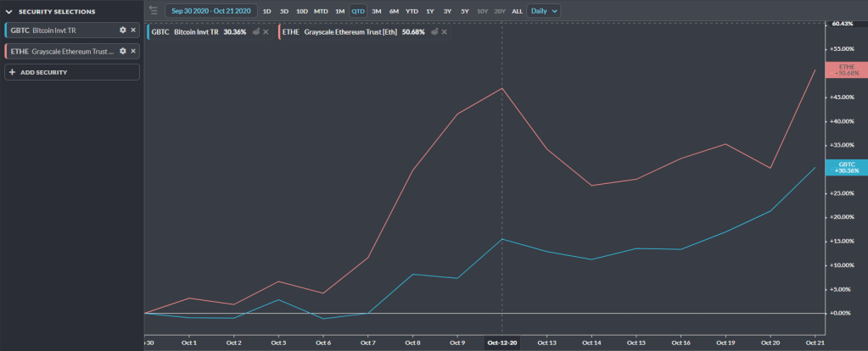The image size is (868, 351).
Task: Close the ETHE chart legend item
Action: coord(445,31)
